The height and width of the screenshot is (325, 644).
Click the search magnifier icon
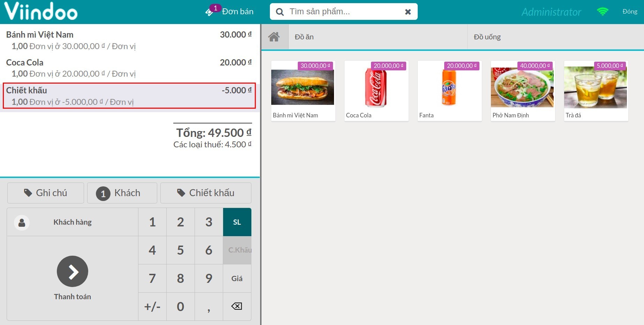(x=280, y=12)
